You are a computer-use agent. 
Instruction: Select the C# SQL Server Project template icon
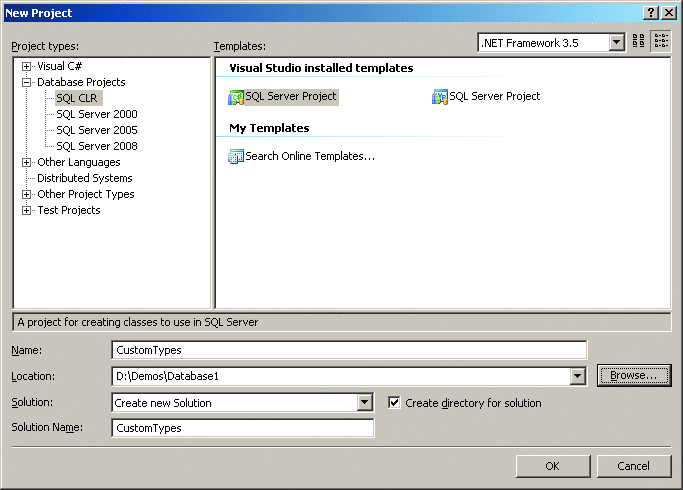[236, 97]
